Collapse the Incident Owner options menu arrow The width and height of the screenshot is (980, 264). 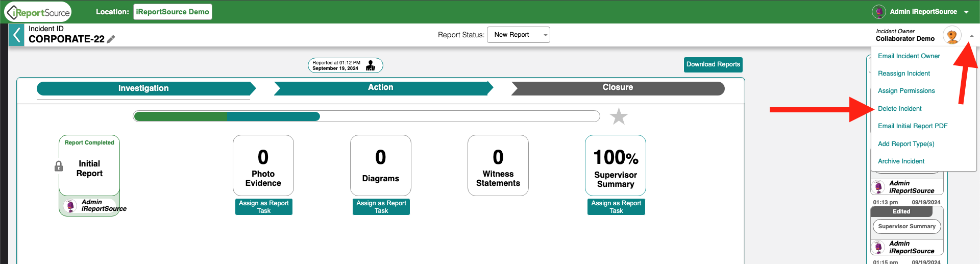point(971,36)
